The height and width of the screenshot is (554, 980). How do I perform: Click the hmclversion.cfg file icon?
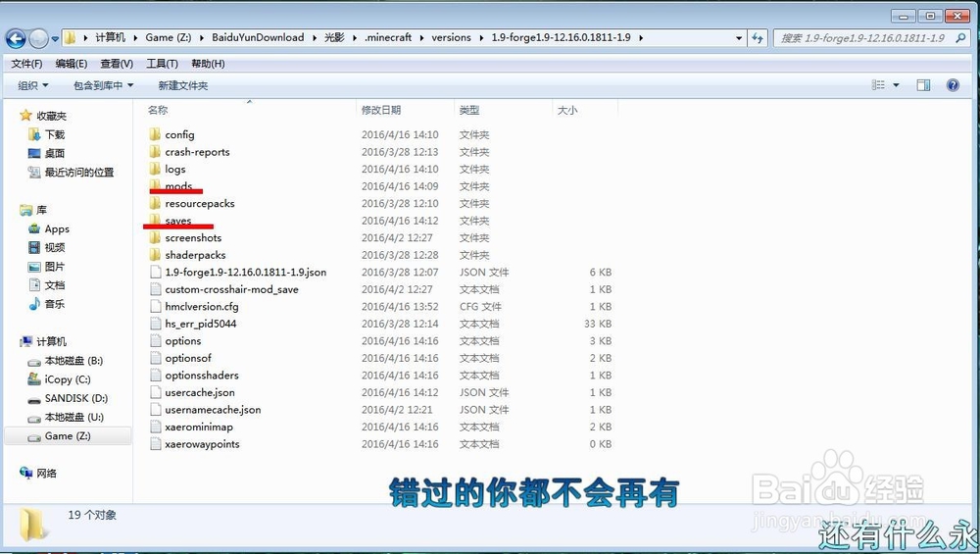156,306
